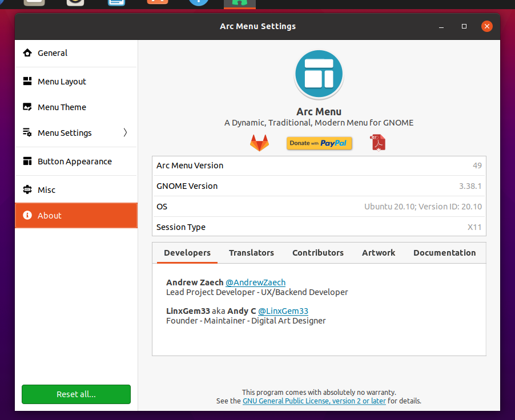Click the Arc Menu logo
The width and height of the screenshot is (515, 420).
pyautogui.click(x=319, y=74)
